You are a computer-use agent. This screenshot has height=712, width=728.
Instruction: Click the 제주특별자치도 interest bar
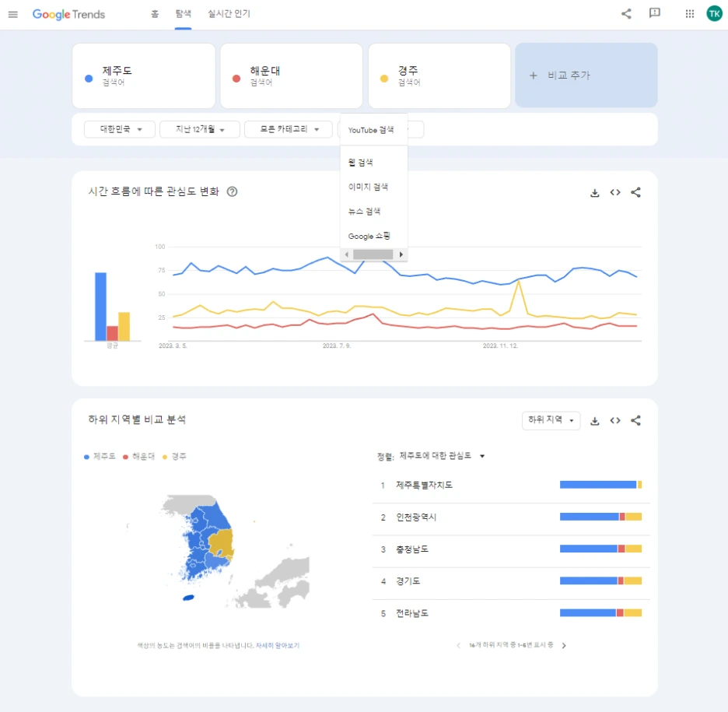click(x=600, y=485)
